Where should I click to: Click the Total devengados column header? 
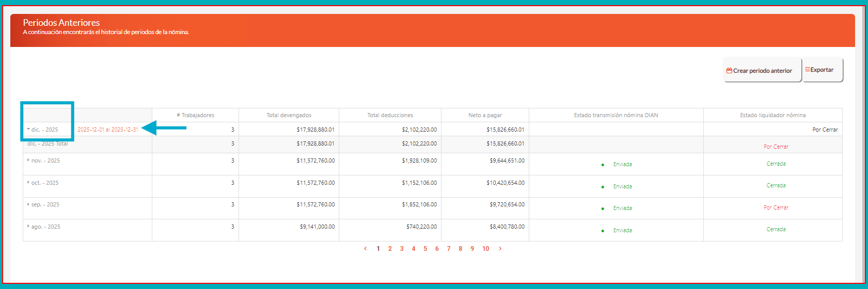(289, 115)
